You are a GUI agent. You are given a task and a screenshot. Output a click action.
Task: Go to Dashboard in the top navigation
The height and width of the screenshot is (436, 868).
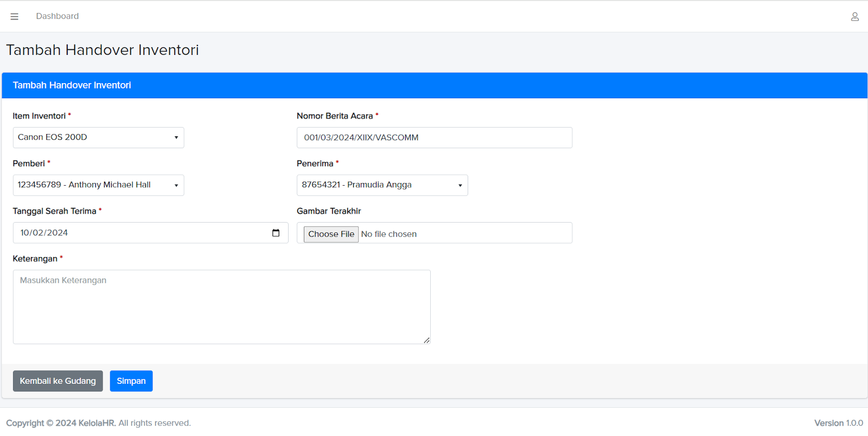coord(57,16)
